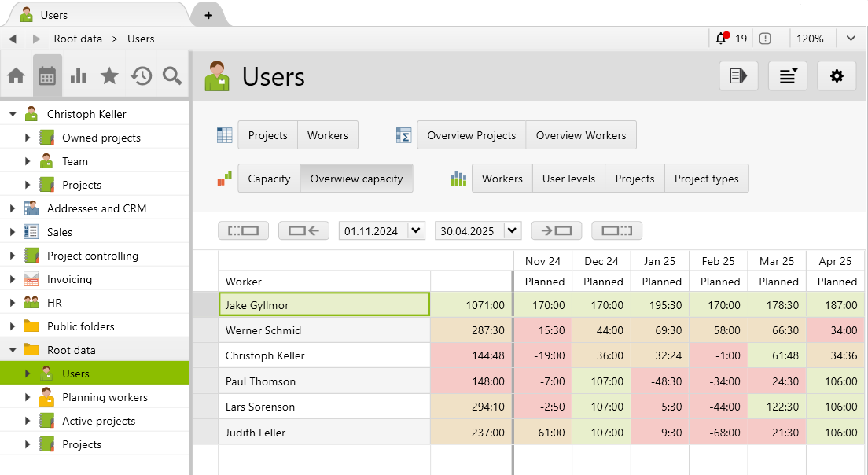Click the home icon in the sidebar
868x475 pixels.
17,75
